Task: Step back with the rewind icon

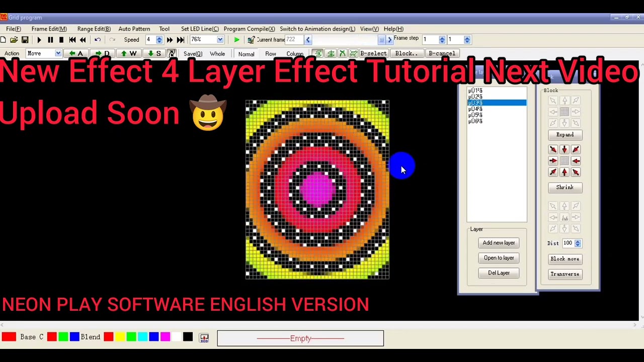Action: [x=83, y=40]
